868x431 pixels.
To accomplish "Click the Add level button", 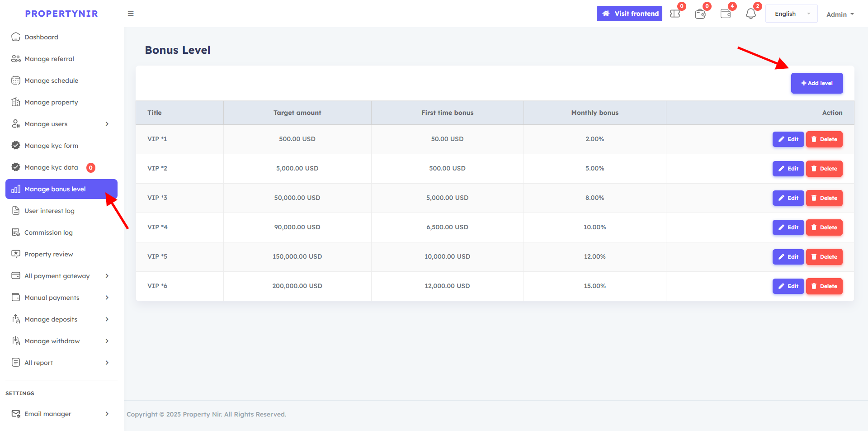I will pyautogui.click(x=816, y=83).
